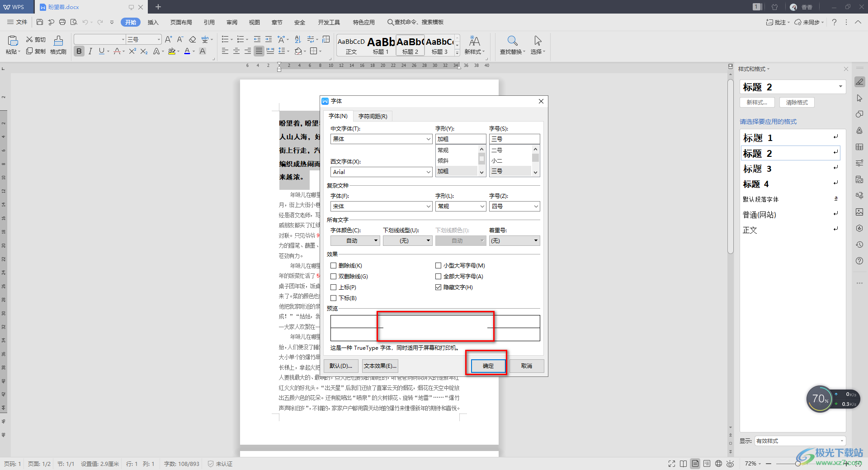Toggle 上标 superscript checkbox
The height and width of the screenshot is (470, 868).
[333, 287]
